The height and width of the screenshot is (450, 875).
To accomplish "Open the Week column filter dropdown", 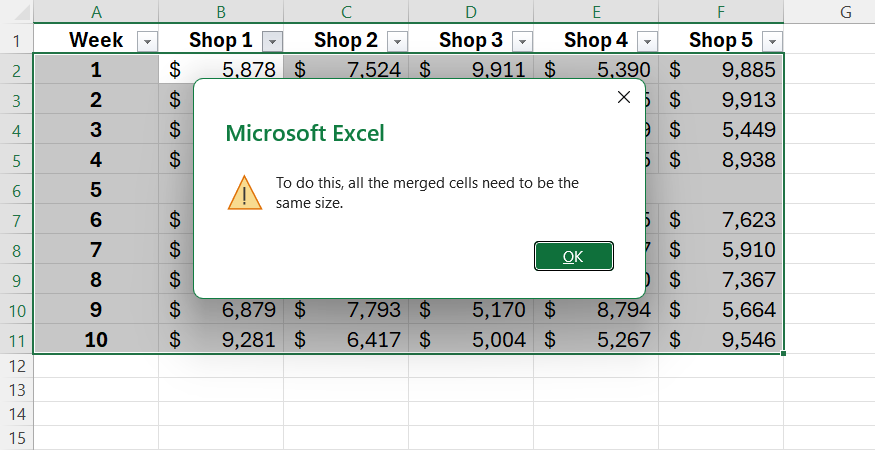I will pos(147,41).
